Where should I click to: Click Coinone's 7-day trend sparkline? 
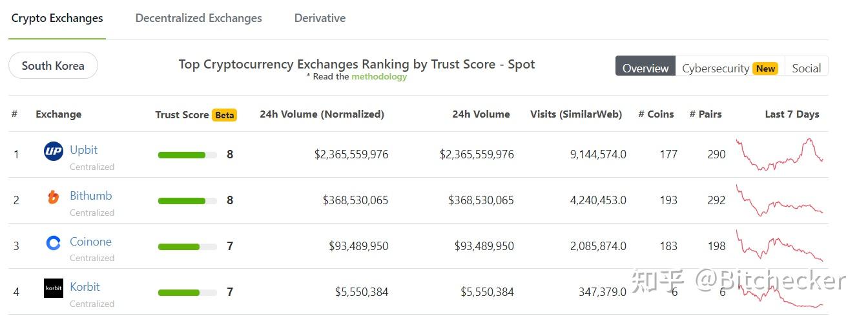click(779, 246)
